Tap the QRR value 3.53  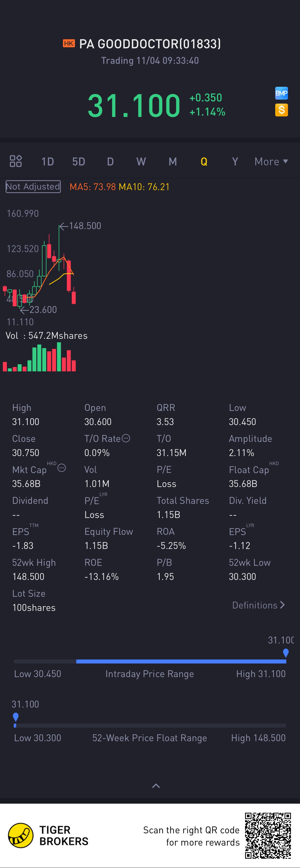coord(165,422)
